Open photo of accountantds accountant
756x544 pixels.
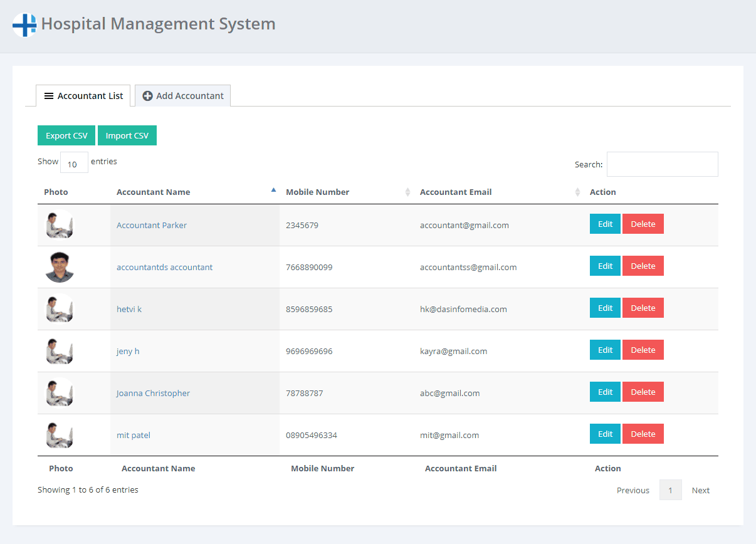60,267
